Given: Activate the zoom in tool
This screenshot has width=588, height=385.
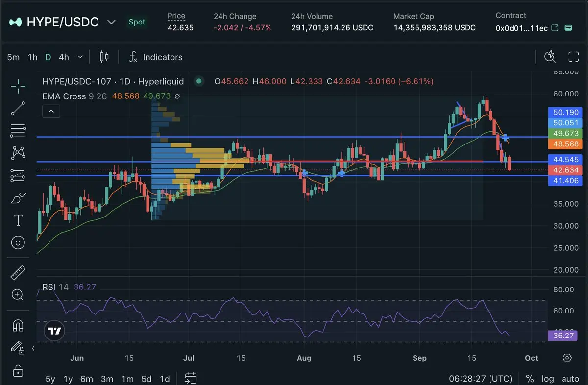Looking at the screenshot, I should click(x=18, y=294).
